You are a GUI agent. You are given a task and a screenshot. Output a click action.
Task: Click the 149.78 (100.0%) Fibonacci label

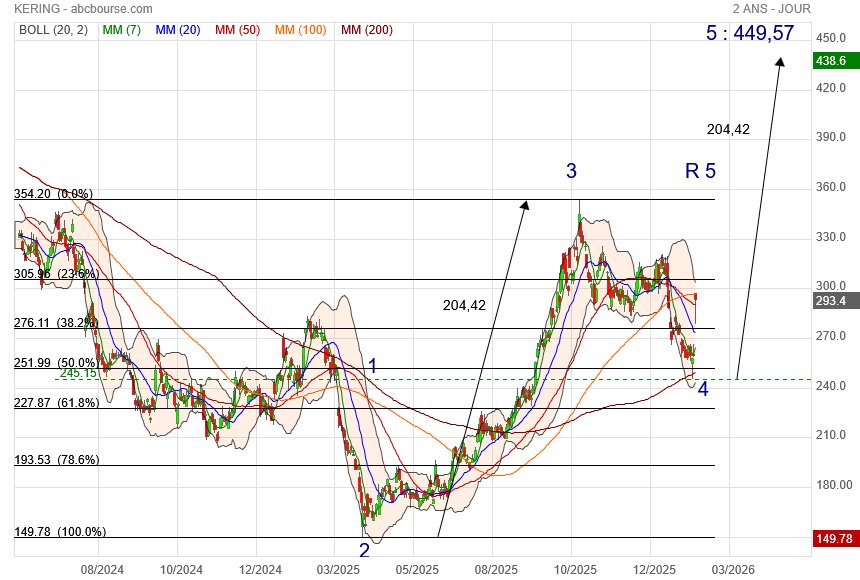(60, 532)
